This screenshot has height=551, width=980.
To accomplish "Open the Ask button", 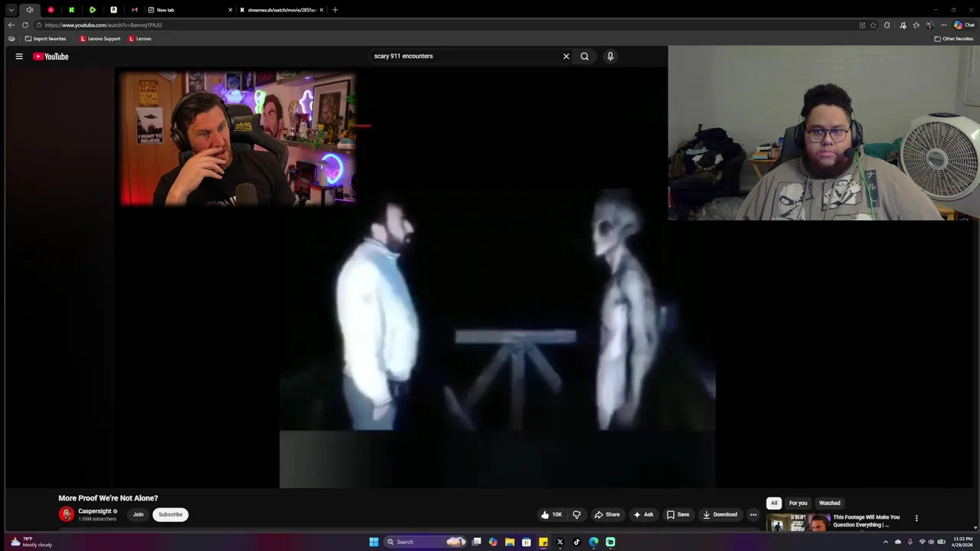I will [643, 514].
